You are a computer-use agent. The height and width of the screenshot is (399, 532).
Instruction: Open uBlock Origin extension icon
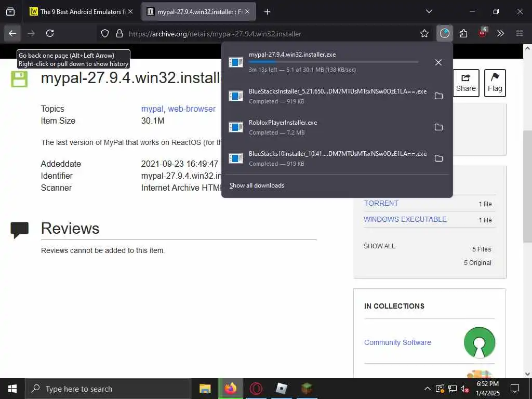tap(482, 33)
